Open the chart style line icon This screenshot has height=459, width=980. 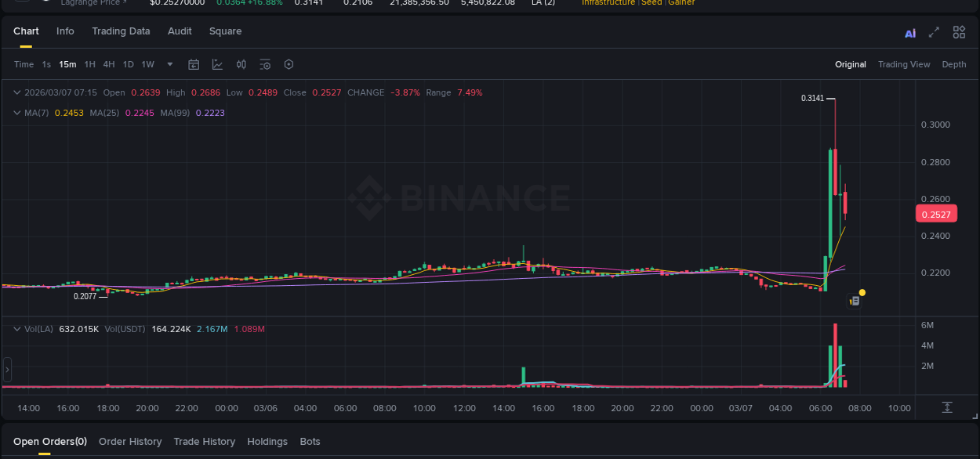coord(216,64)
